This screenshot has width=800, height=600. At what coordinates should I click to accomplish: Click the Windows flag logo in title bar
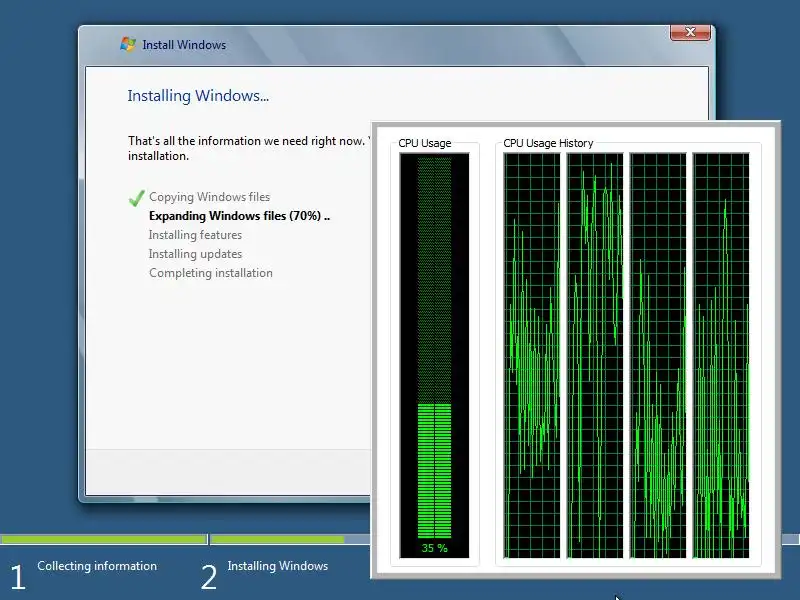[x=128, y=44]
